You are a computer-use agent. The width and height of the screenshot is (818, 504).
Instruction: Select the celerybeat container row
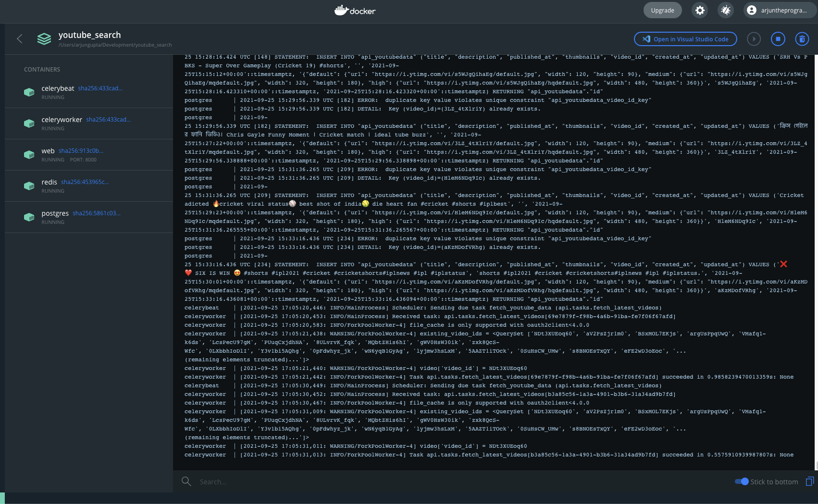tap(89, 92)
